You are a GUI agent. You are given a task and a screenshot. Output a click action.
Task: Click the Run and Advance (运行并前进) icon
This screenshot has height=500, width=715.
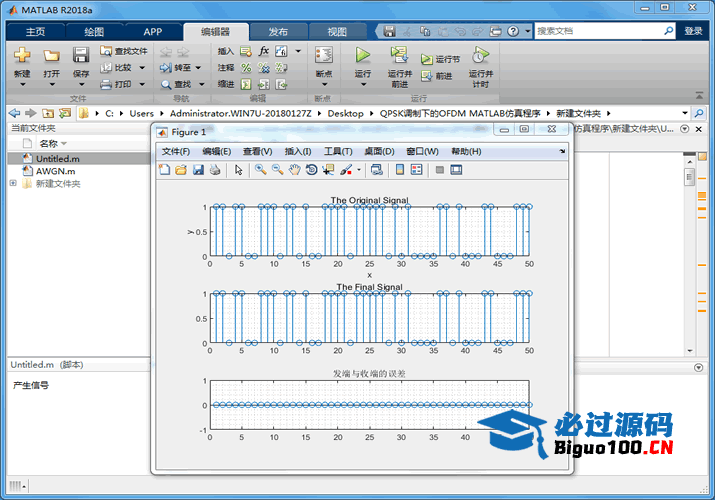[399, 55]
